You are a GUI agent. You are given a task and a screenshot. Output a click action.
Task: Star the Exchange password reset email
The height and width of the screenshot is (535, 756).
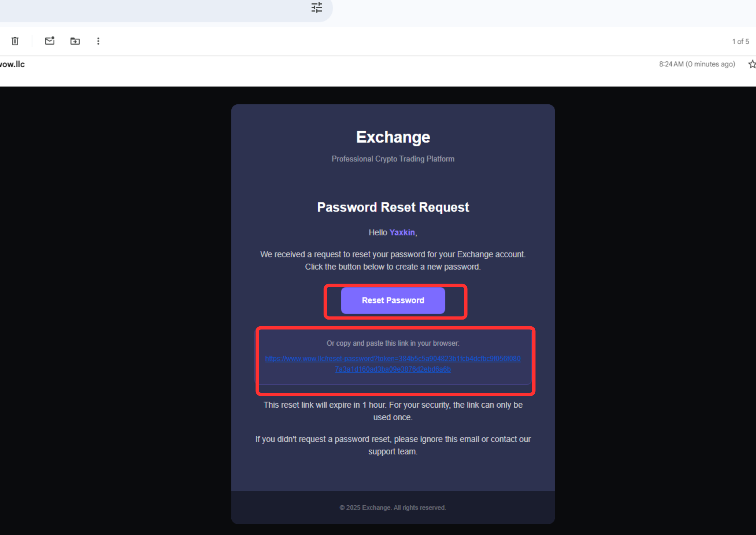coord(752,64)
